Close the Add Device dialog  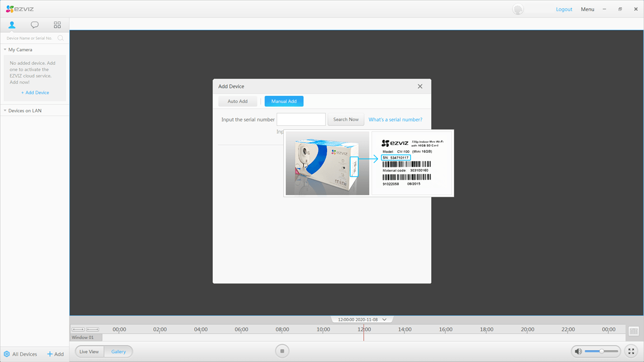coord(420,86)
